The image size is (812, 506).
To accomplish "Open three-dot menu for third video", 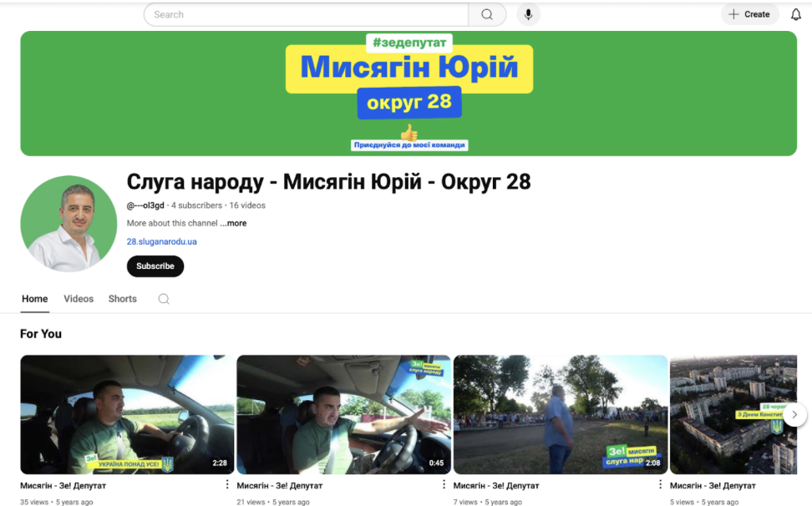I will tap(660, 484).
